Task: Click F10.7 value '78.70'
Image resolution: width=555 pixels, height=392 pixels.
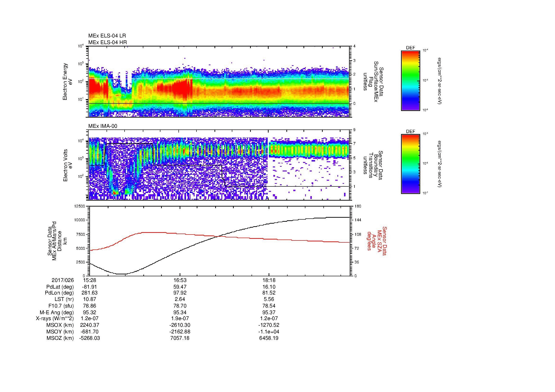Action: pyautogui.click(x=180, y=306)
